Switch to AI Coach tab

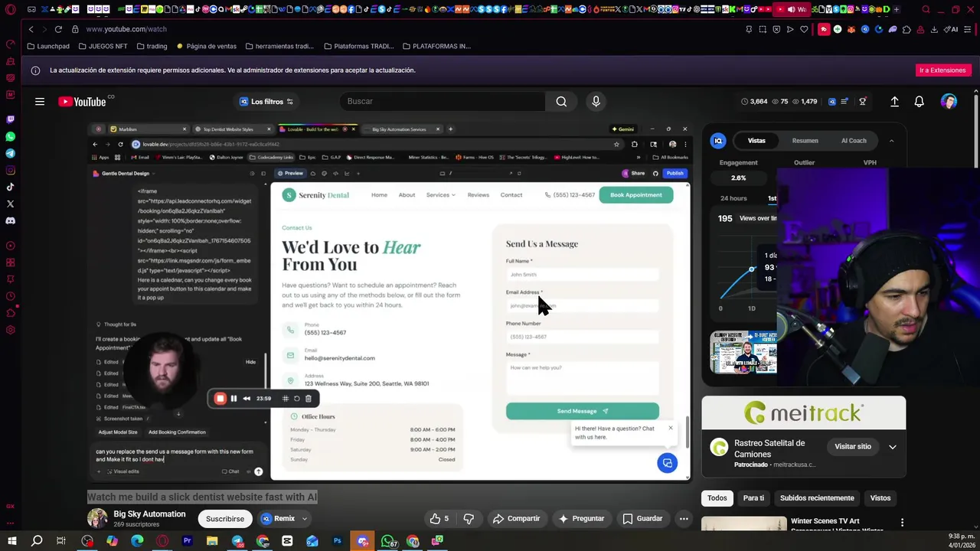click(854, 141)
